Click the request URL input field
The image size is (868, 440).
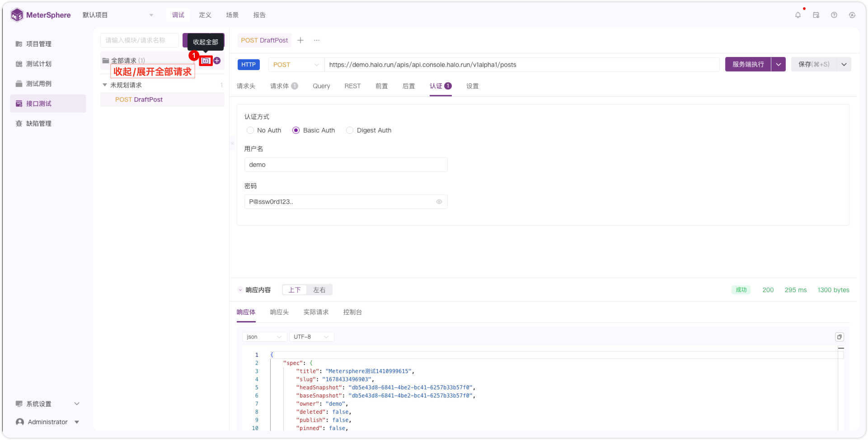(522, 65)
